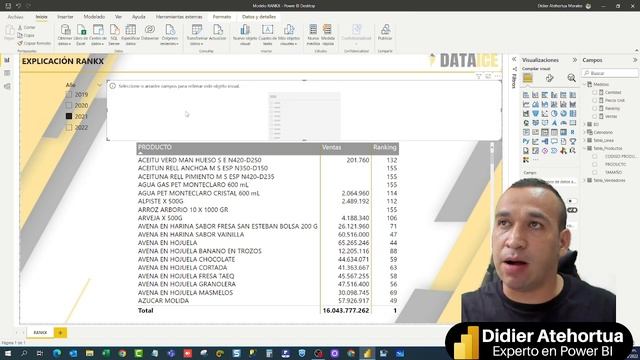Viewport: 640px width, 360px height.
Task: Click the Buscar field in Campos
Action: (610, 73)
